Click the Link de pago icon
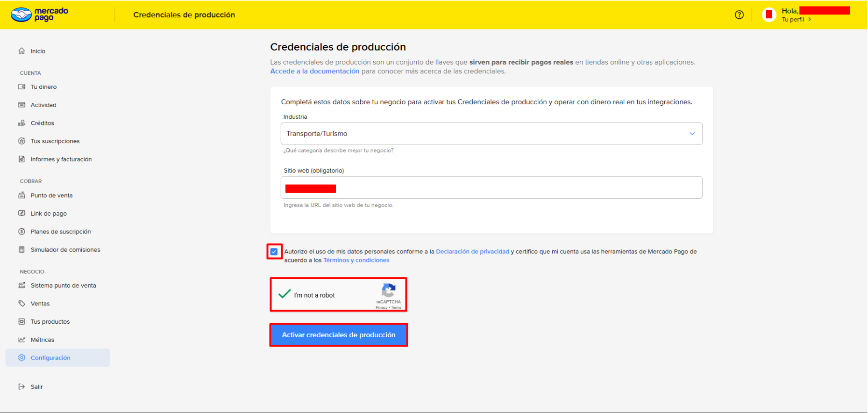Screen dimensions: 868x413 (x=21, y=213)
